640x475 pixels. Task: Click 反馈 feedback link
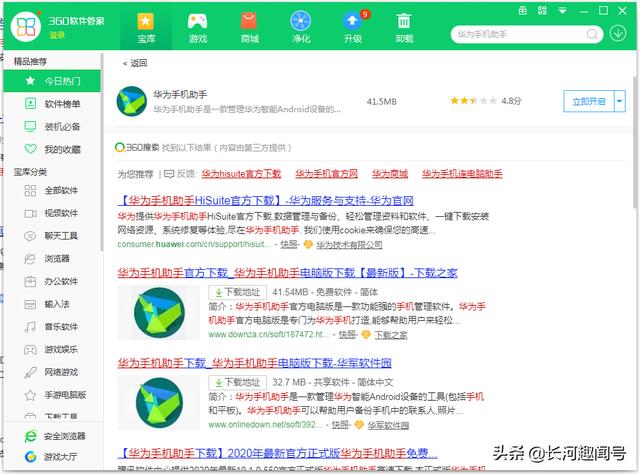[180, 174]
